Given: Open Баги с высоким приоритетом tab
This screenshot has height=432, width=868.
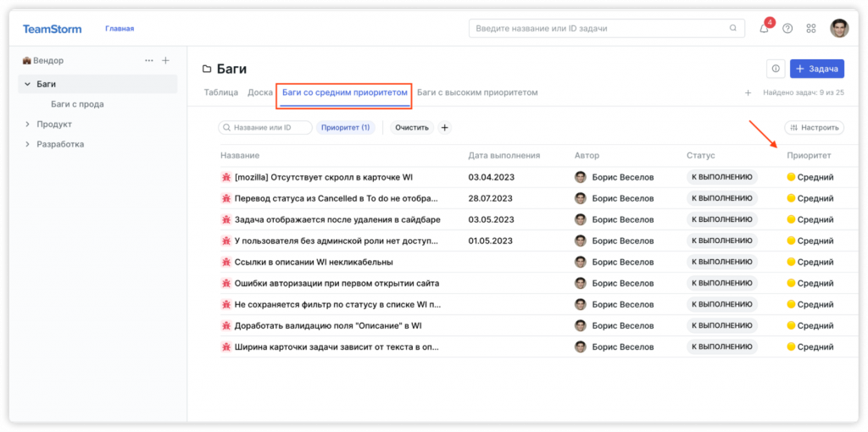Looking at the screenshot, I should click(477, 92).
